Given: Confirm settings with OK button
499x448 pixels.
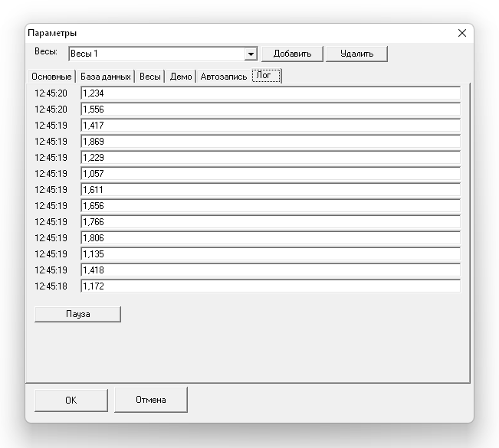Looking at the screenshot, I should (71, 400).
